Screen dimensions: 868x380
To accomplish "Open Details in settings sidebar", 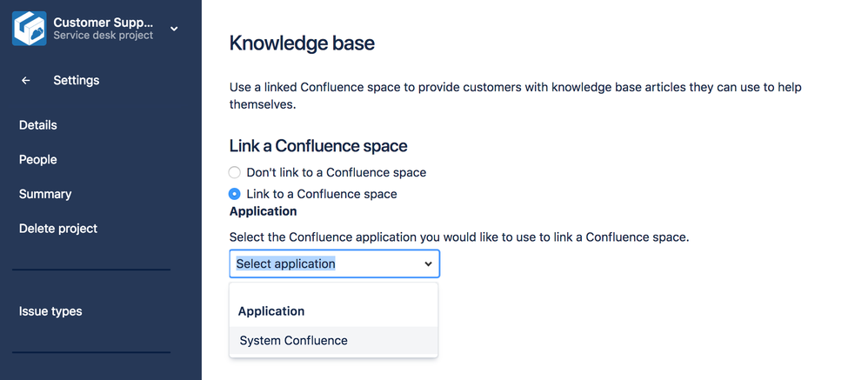I will point(38,125).
